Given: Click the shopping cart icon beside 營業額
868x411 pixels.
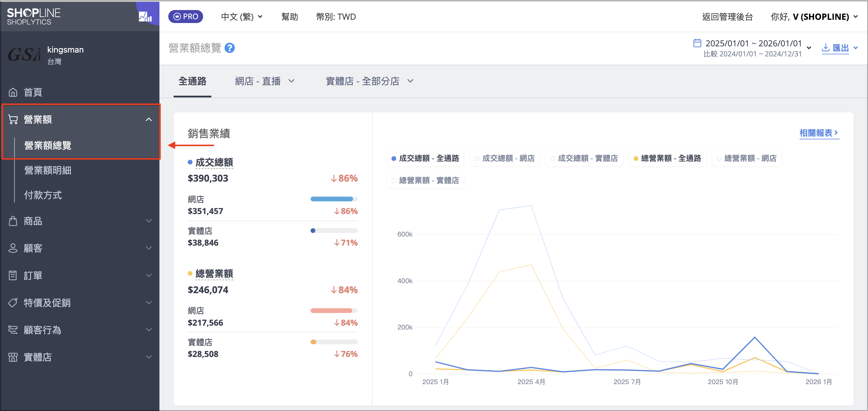Looking at the screenshot, I should 13,119.
